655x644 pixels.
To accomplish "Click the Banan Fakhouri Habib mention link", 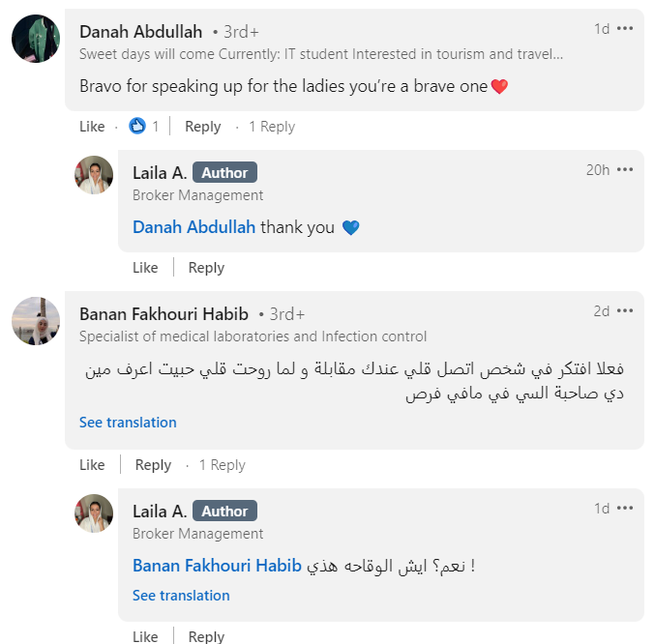I will (217, 566).
